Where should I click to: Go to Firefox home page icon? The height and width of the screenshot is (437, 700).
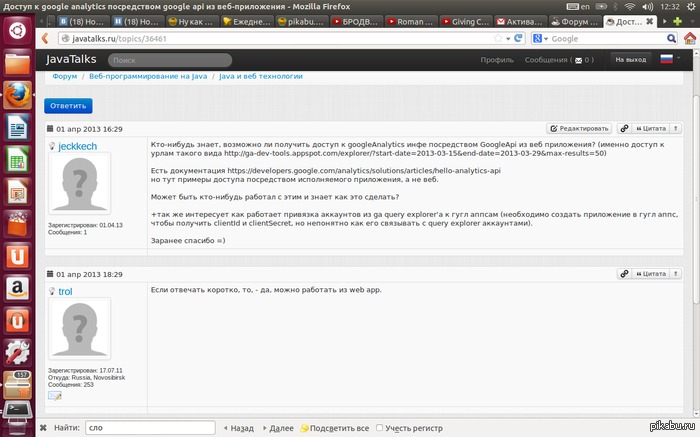click(690, 38)
